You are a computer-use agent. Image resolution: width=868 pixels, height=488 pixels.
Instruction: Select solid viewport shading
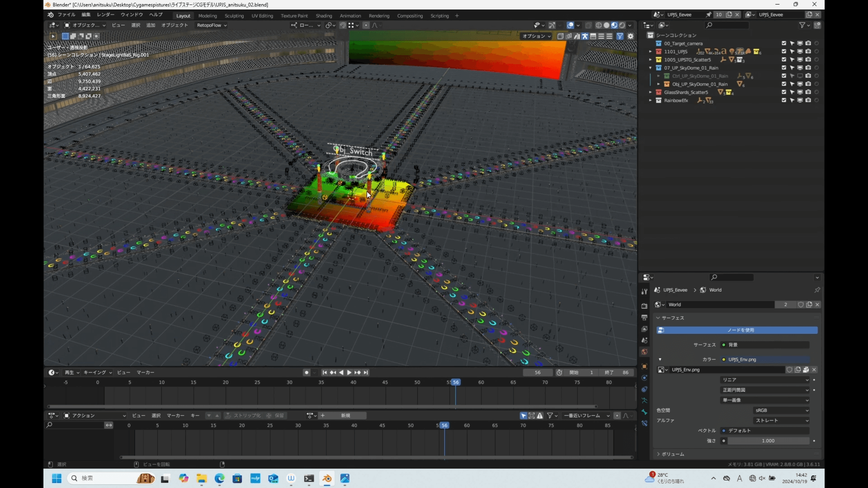pyautogui.click(x=606, y=25)
